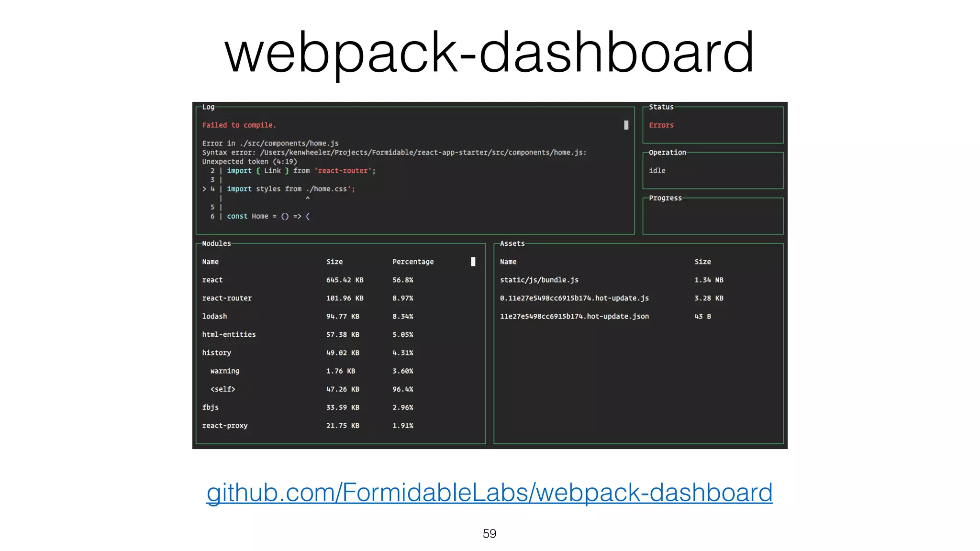Click the 'Status' panel title
The height and width of the screenshot is (551, 980).
661,107
